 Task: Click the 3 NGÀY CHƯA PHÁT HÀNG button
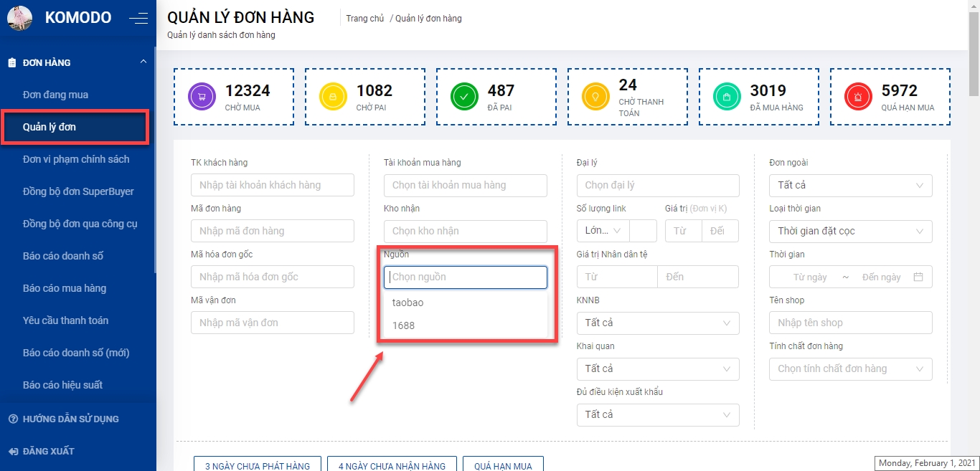[258, 464]
